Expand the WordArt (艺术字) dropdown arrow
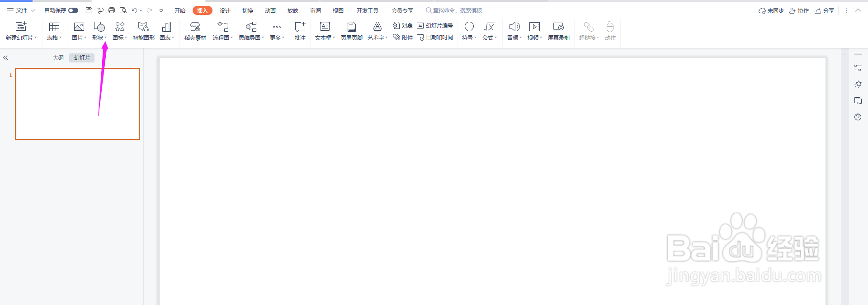Viewport: 868px width, 305px height. 387,38
